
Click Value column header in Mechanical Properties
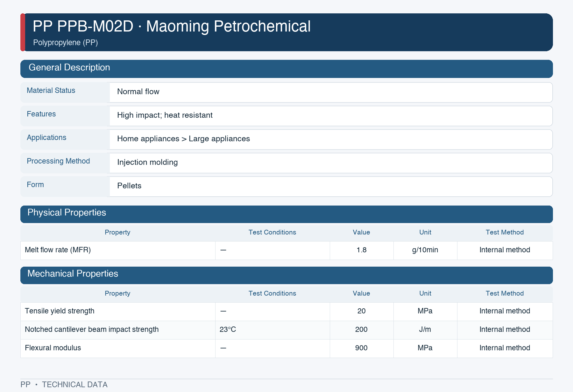click(361, 293)
